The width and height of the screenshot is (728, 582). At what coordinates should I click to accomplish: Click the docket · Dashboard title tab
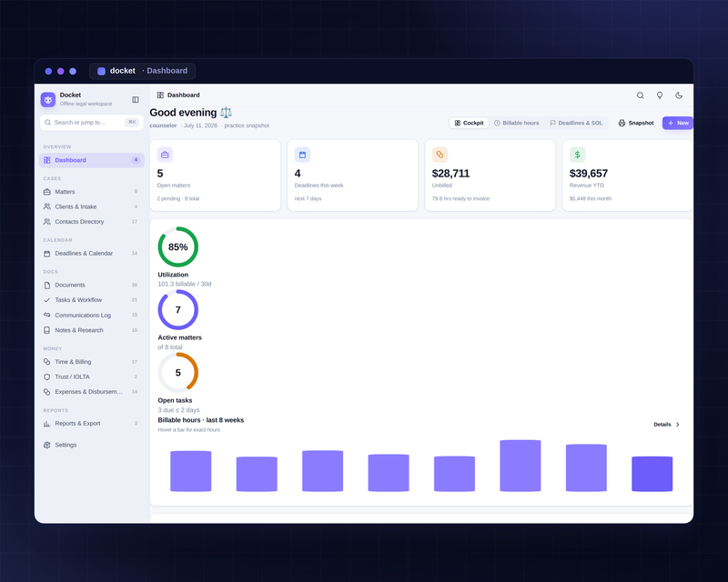pos(142,71)
